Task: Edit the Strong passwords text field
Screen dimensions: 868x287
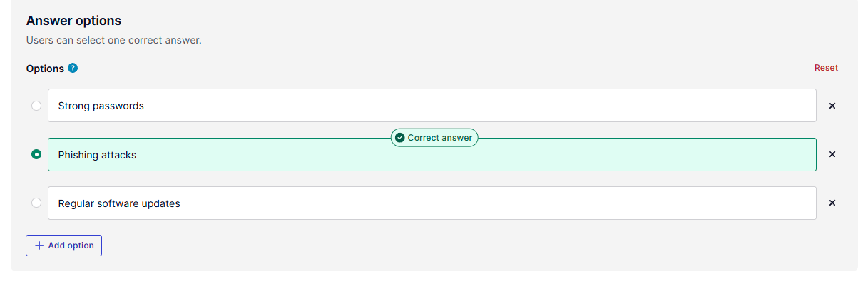Action: click(432, 106)
